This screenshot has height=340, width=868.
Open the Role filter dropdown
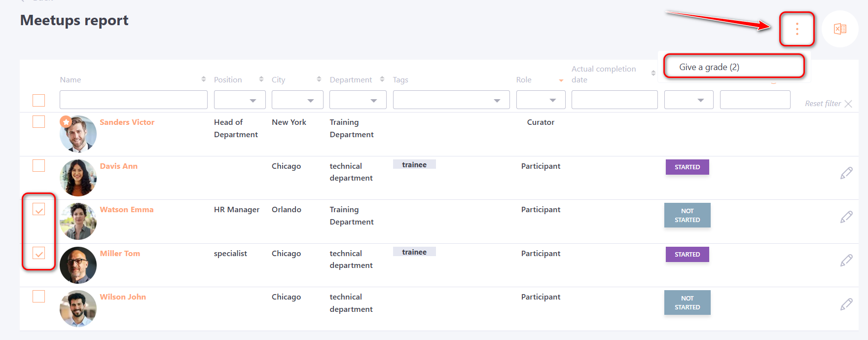(x=541, y=100)
